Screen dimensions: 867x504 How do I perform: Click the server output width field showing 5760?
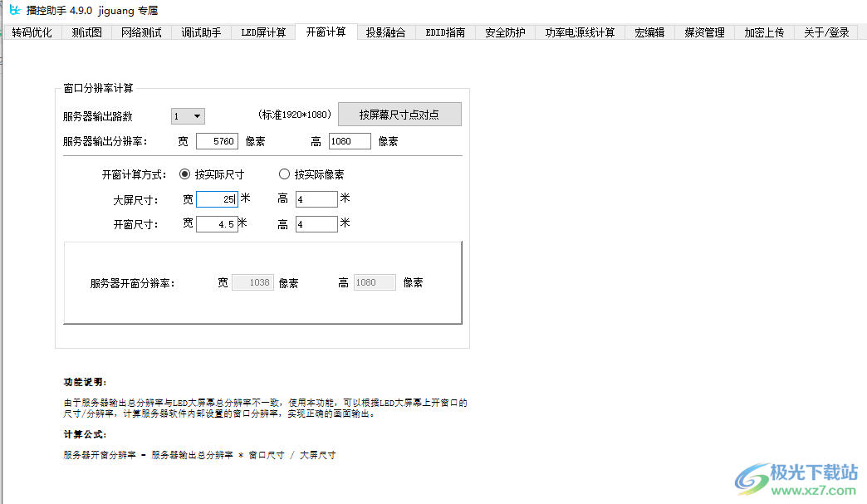coord(217,140)
